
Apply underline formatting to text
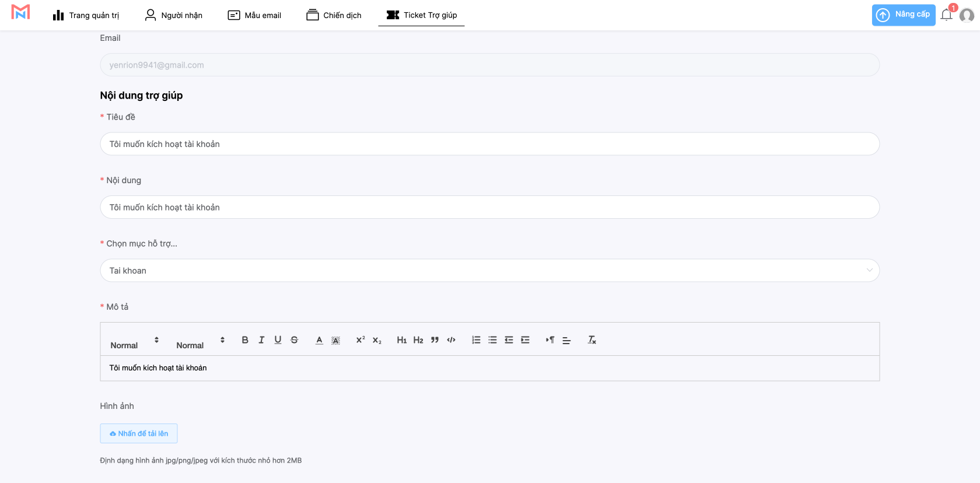pyautogui.click(x=278, y=340)
